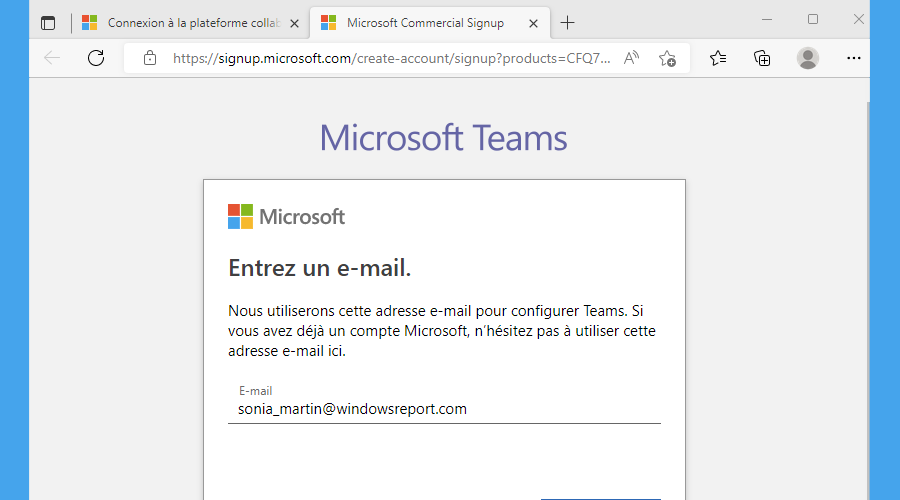900x500 pixels.
Task: Open Settings and more ellipsis menu
Action: click(x=854, y=58)
